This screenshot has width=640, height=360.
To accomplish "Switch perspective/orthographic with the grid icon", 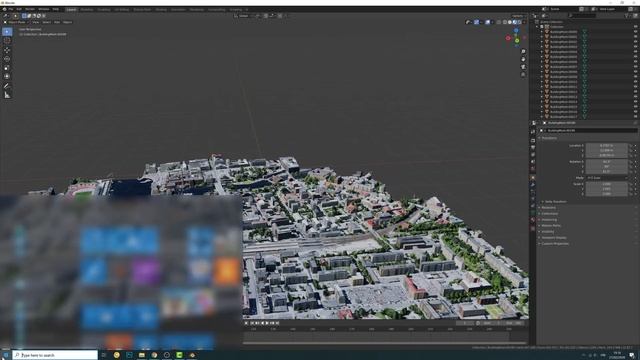I will pyautogui.click(x=523, y=75).
